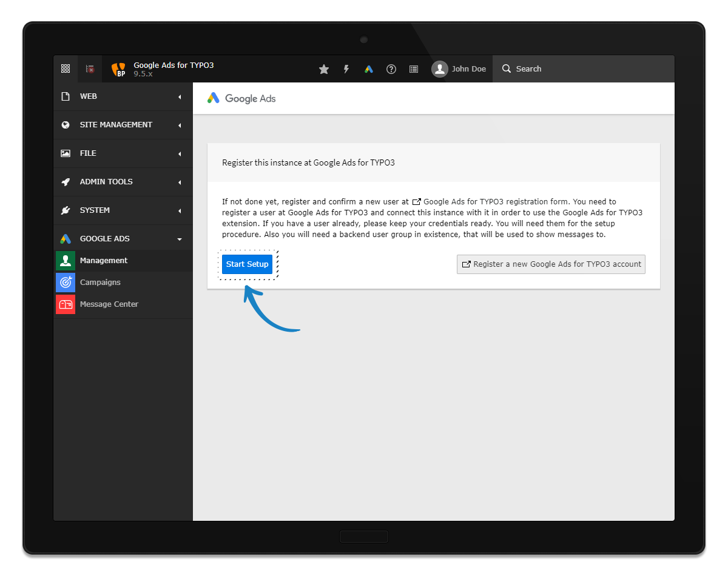
Task: Expand the FILE module group
Action: coord(123,153)
